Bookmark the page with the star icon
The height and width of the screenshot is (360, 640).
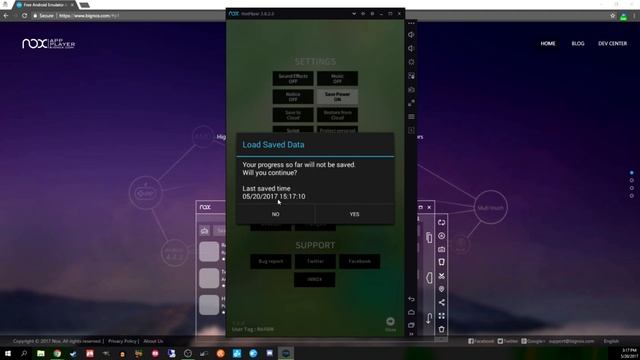[x=613, y=16]
